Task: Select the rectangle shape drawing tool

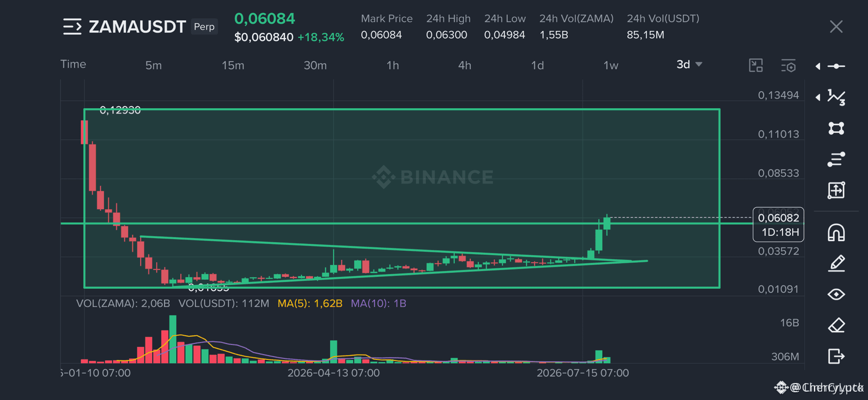Action: (x=837, y=128)
